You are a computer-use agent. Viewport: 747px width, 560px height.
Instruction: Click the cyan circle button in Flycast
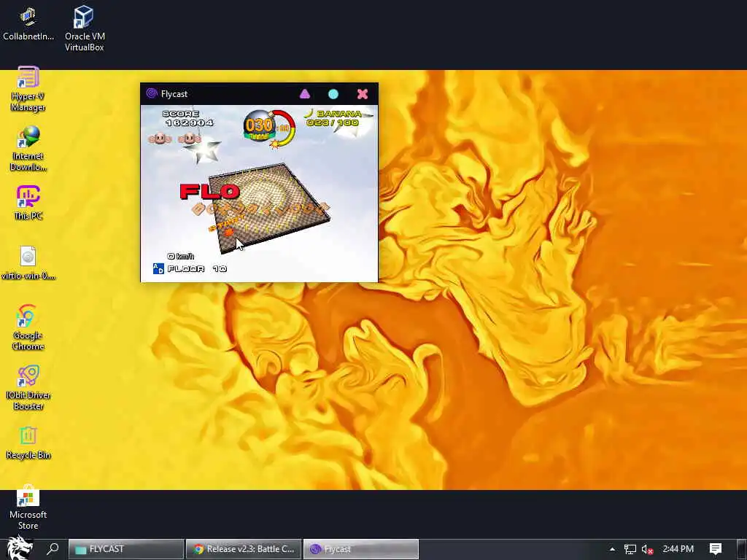click(x=333, y=94)
